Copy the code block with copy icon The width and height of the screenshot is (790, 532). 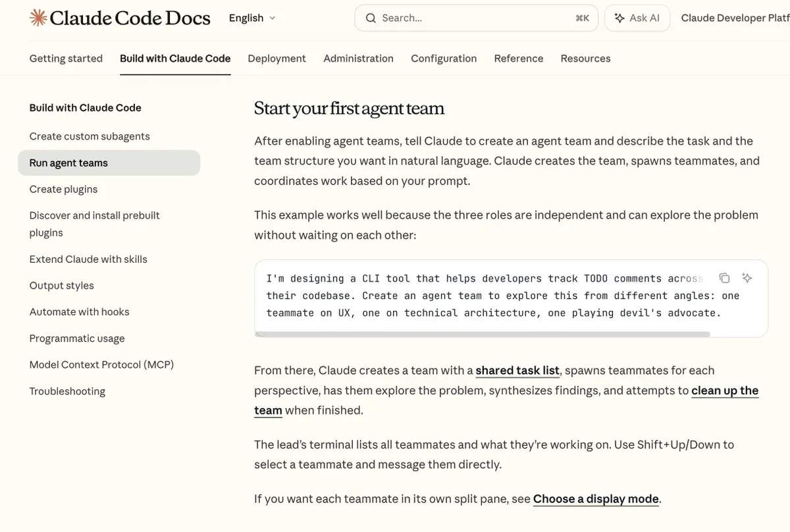tap(724, 278)
